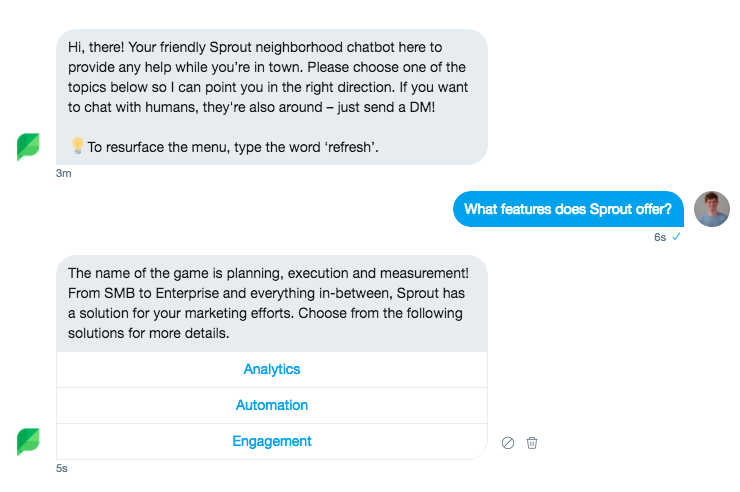Click the 6s timestamp under the sent message
740x492 pixels.
660,237
